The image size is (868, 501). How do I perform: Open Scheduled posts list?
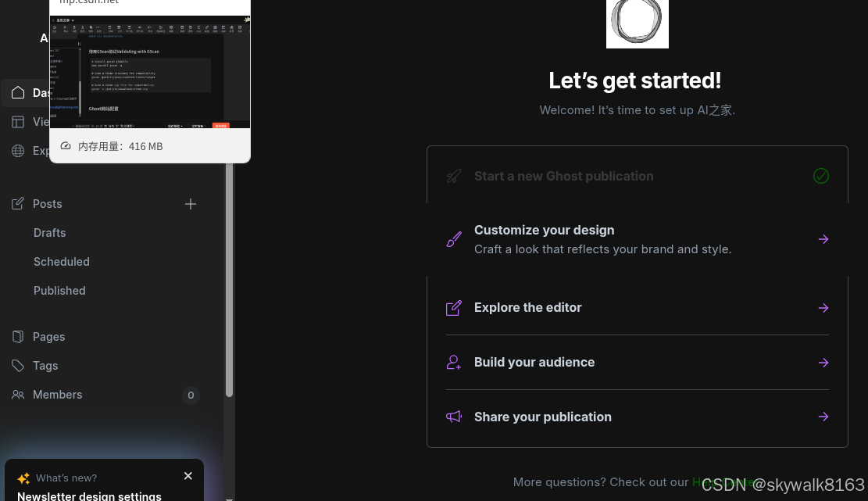(62, 262)
